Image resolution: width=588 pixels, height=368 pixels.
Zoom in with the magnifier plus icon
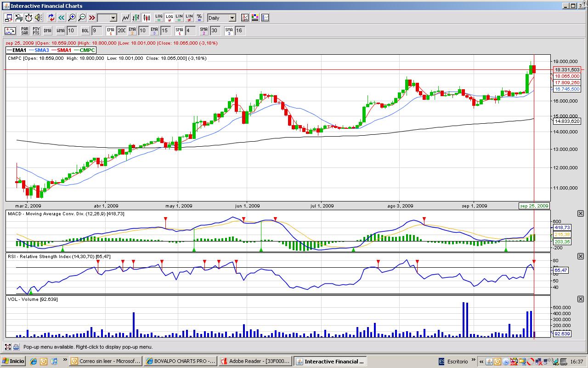[72, 18]
